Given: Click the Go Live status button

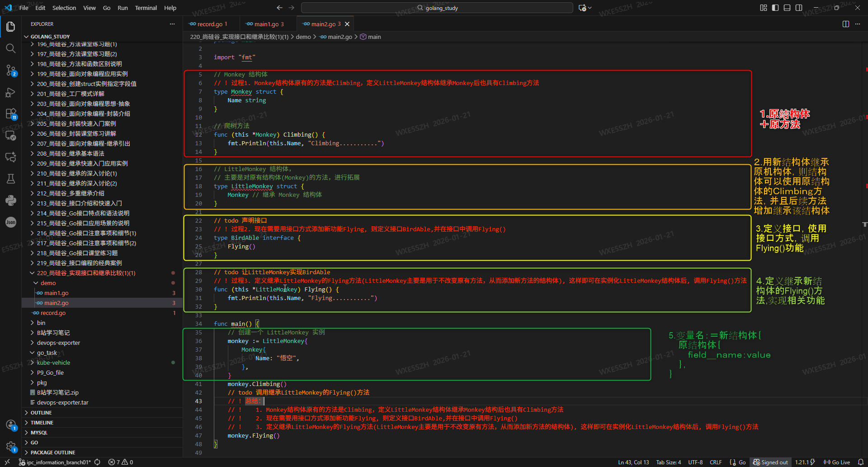Looking at the screenshot, I should click(837, 462).
